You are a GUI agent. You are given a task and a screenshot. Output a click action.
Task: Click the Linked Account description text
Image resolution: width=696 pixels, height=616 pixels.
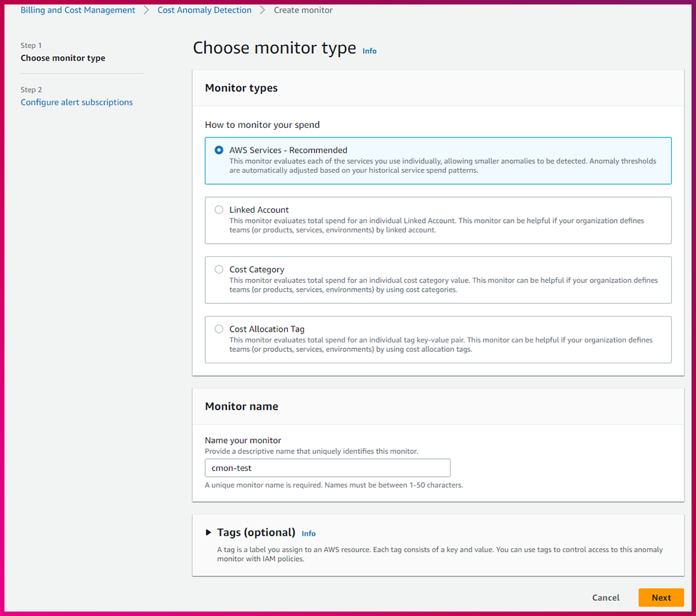pyautogui.click(x=437, y=225)
